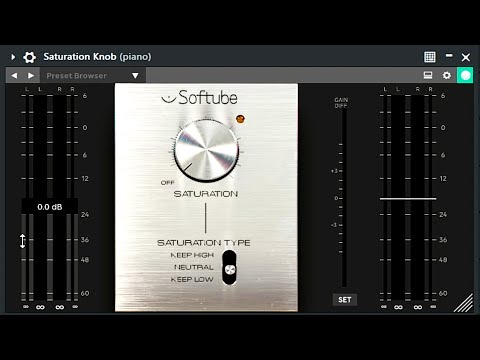Go to previous preset
This screenshot has width=480, height=360.
pyautogui.click(x=14, y=76)
